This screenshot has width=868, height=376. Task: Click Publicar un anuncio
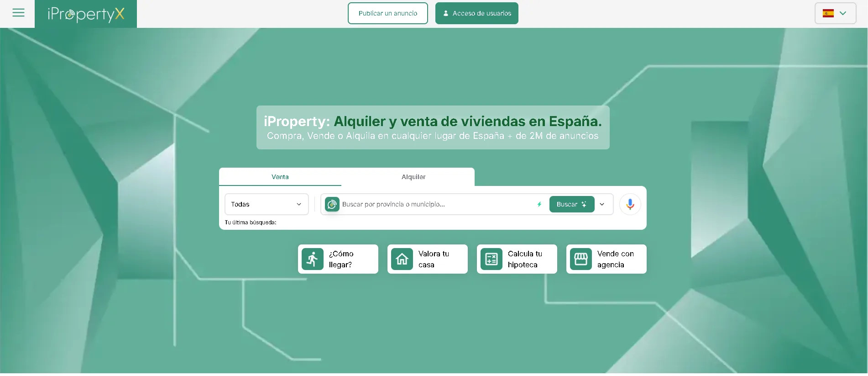click(387, 13)
